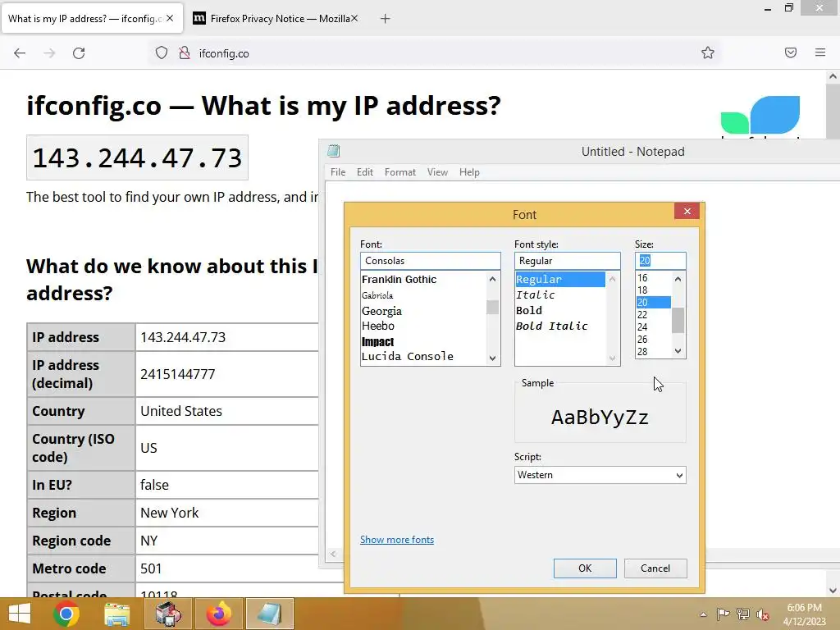The height and width of the screenshot is (630, 840).
Task: Bookmark this page with the star icon
Action: pyautogui.click(x=708, y=52)
